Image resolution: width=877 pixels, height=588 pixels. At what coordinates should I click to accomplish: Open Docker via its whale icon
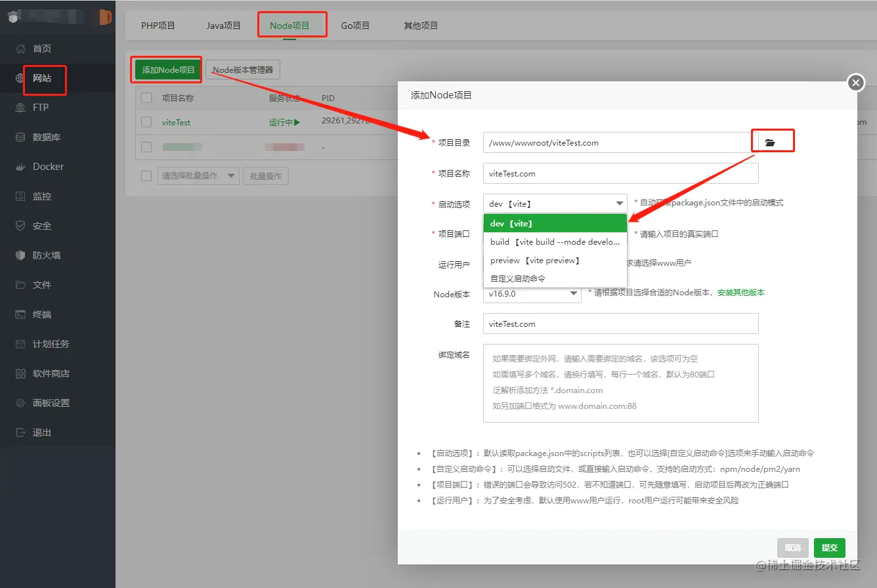pos(20,167)
